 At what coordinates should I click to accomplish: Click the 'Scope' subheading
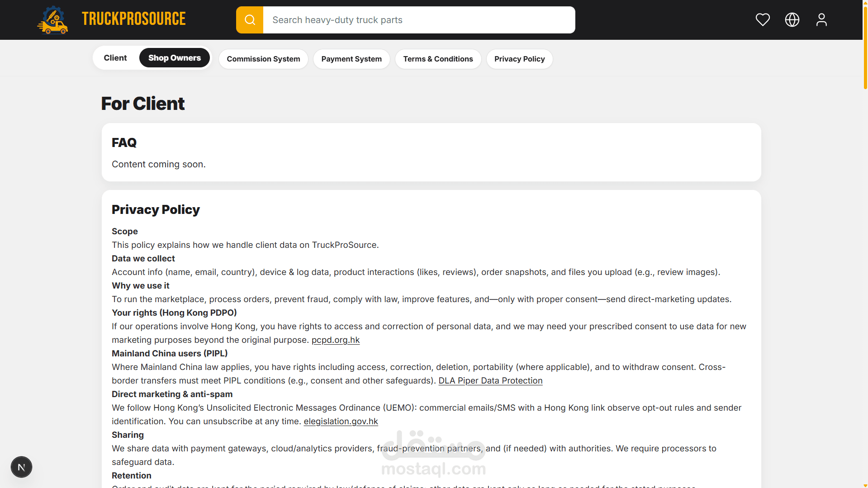125,232
